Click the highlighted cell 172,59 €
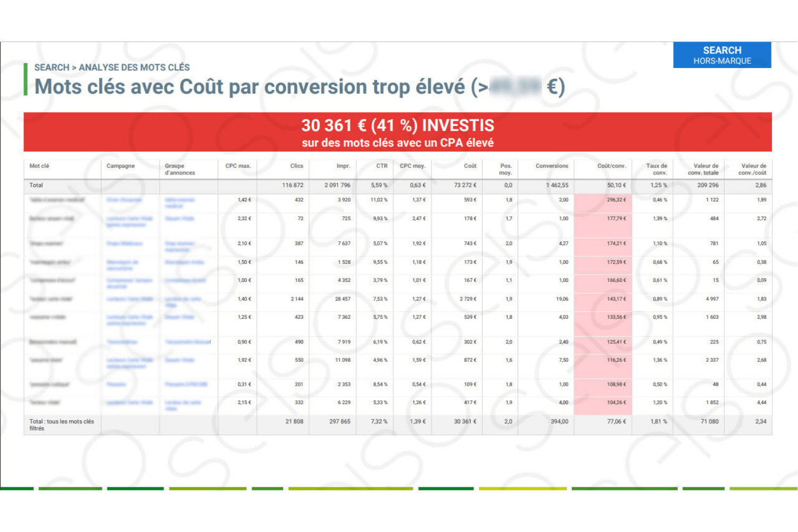Viewport: 798px width, 532px height. [x=603, y=265]
